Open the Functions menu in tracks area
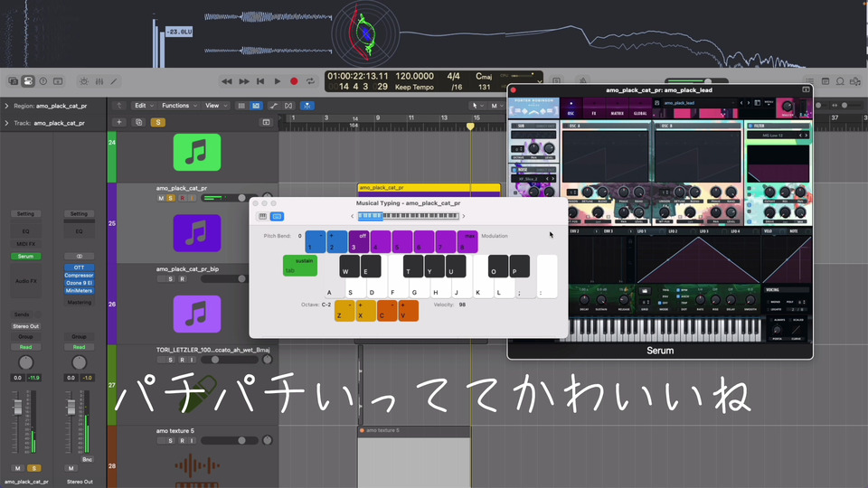The width and height of the screenshot is (868, 488). click(x=178, y=106)
